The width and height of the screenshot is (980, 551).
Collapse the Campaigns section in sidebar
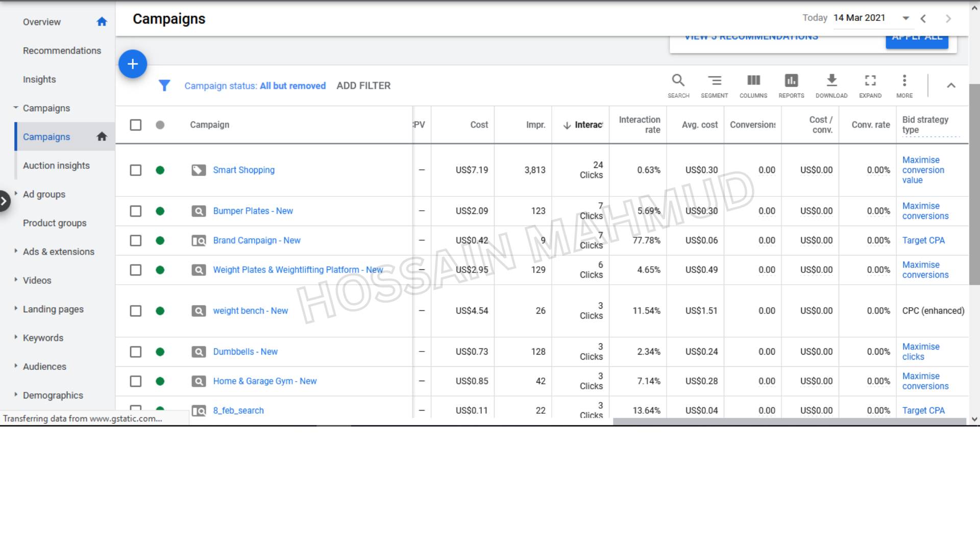click(16, 107)
